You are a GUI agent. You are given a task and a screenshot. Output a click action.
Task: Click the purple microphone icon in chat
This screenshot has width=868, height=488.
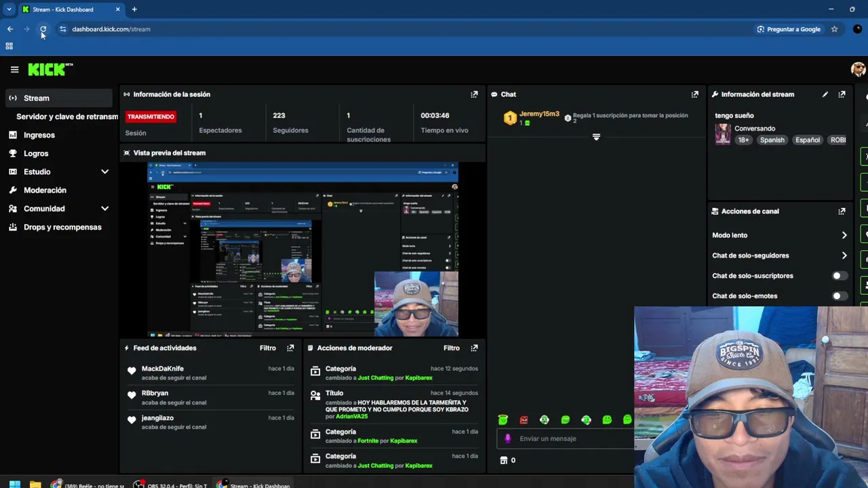[507, 439]
